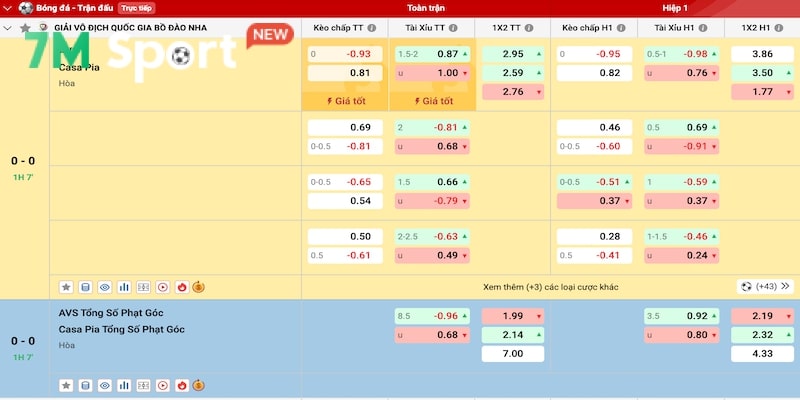Open the bar chart statistics icon for the first match
Screen dimensions: 800x400
pyautogui.click(x=124, y=287)
